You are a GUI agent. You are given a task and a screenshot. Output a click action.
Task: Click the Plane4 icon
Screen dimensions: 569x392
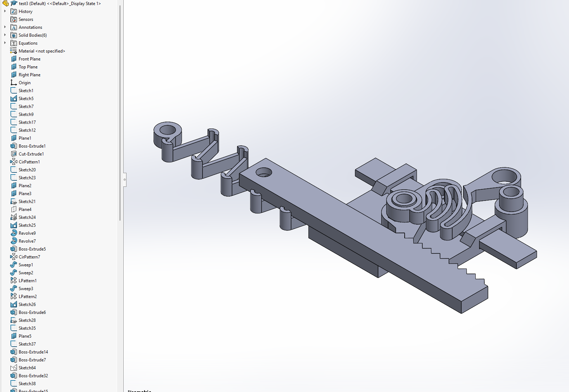(x=14, y=209)
